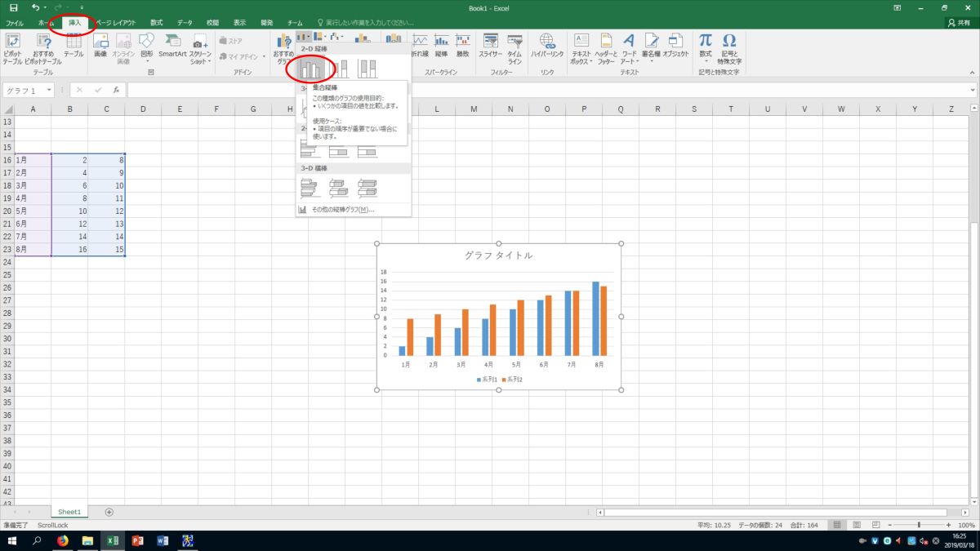The image size is (980, 551).
Task: Insert a Hyperlink (ハイパーリンク)
Action: 547,47
